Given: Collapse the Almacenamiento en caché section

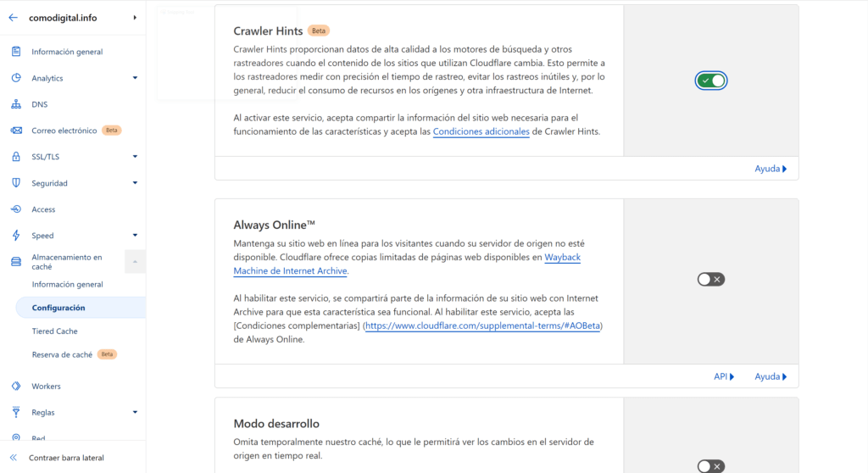Looking at the screenshot, I should 135,261.
